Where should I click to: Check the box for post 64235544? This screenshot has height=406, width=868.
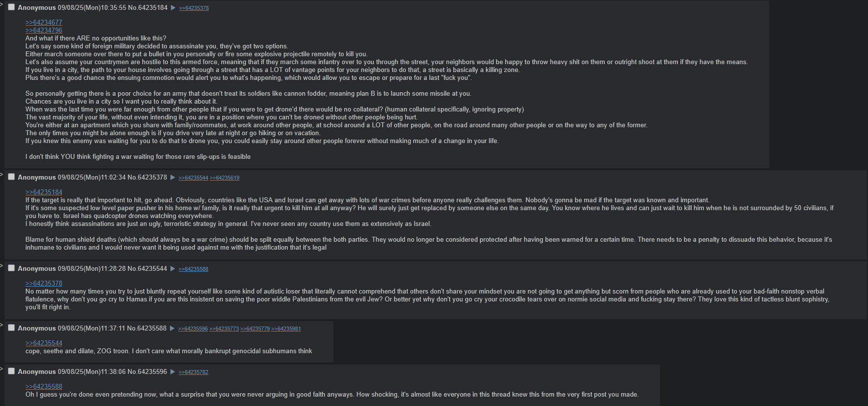tap(11, 268)
